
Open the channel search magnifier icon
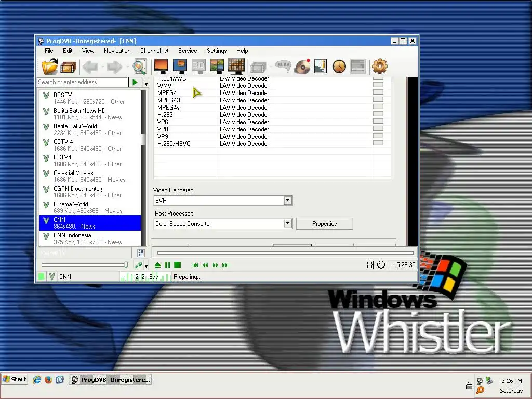click(x=139, y=66)
